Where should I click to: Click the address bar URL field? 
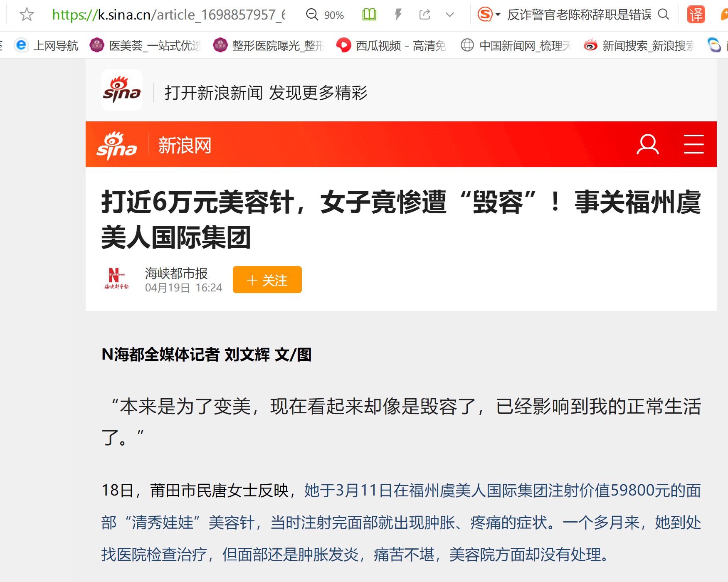tap(168, 15)
